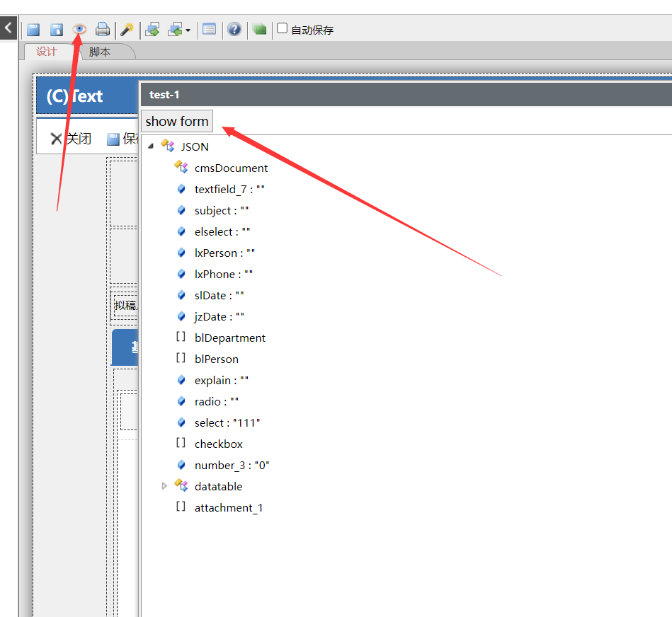
Task: Enable the 自动保存 checkbox
Action: (x=282, y=28)
